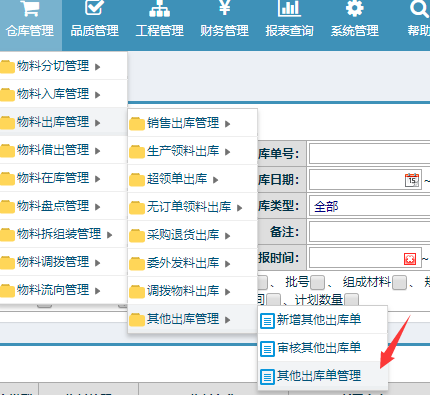Screen dimensions: 430x395
Task: Toggle the 计划数量 checkbox
Action: tap(351, 299)
